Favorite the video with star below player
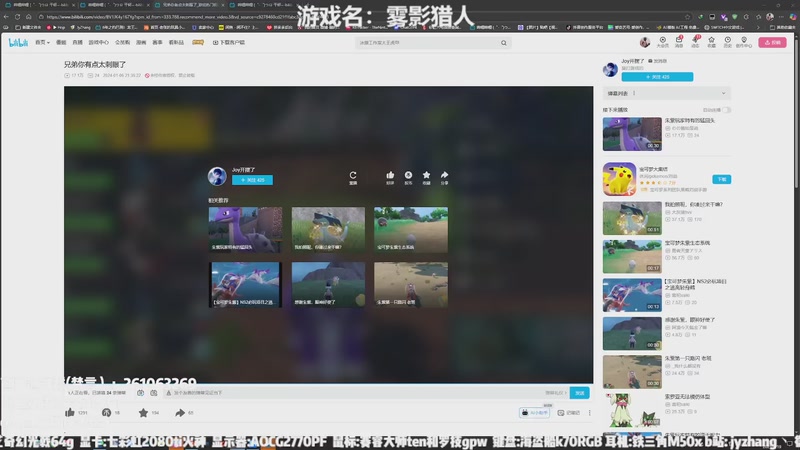The width and height of the screenshot is (800, 450). coord(143,412)
